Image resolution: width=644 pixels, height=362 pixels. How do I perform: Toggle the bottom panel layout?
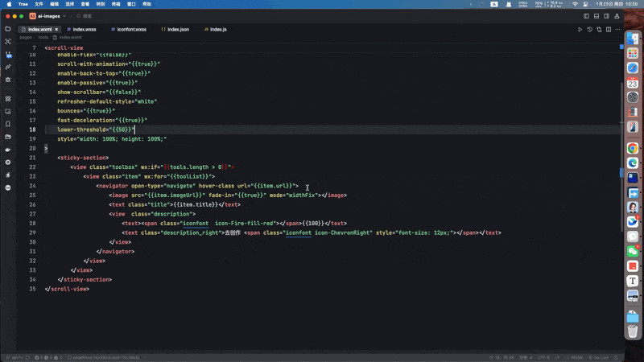pyautogui.click(x=597, y=16)
